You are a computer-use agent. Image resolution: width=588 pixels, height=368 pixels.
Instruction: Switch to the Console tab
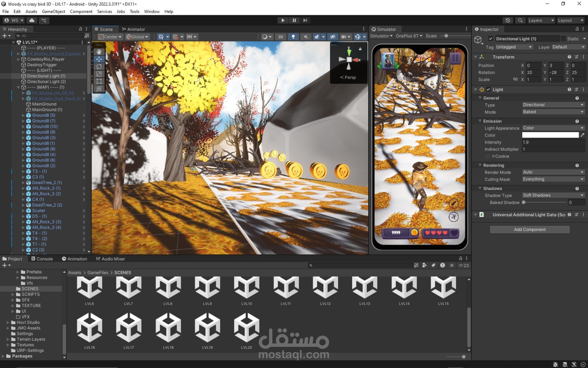[42, 259]
